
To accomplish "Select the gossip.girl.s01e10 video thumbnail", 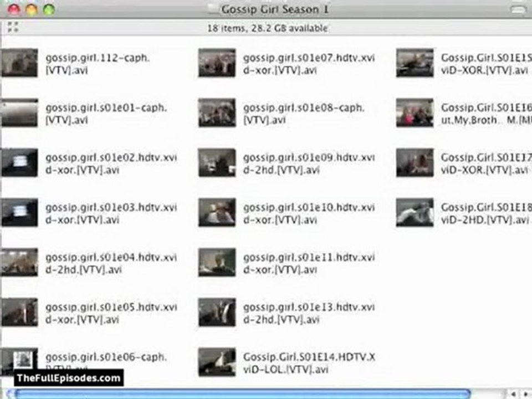I will click(217, 212).
